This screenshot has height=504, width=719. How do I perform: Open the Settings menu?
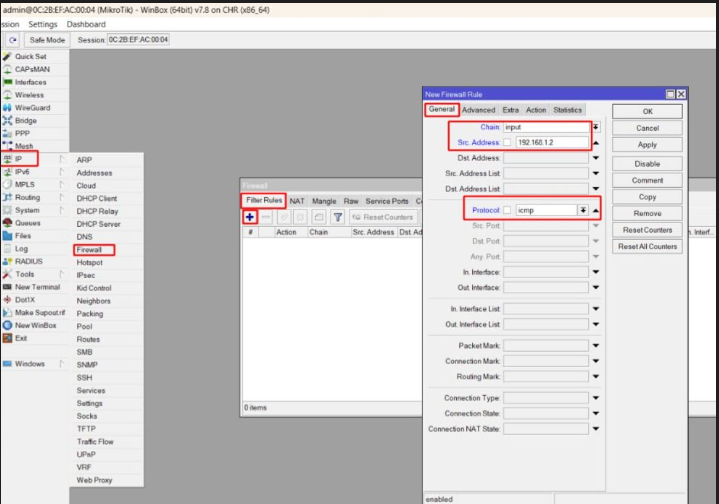coord(43,24)
